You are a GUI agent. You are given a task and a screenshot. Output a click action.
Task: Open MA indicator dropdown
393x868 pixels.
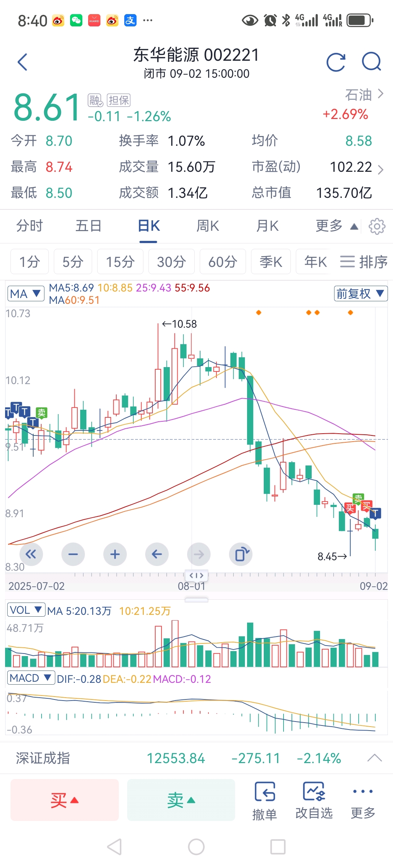click(x=26, y=294)
